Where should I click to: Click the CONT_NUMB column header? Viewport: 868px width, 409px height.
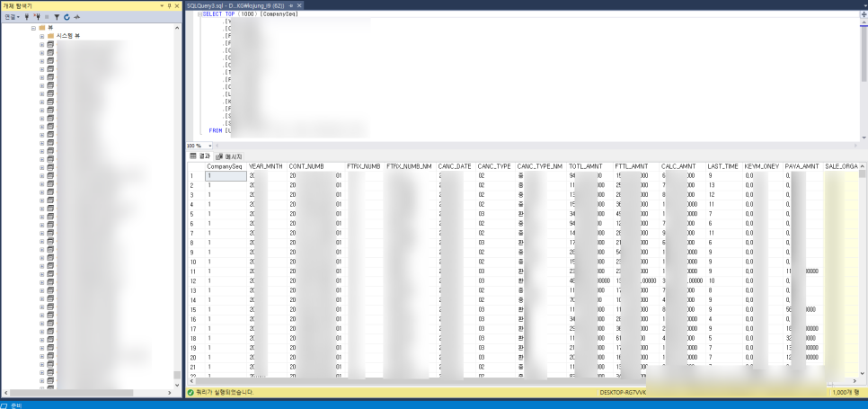click(315, 166)
